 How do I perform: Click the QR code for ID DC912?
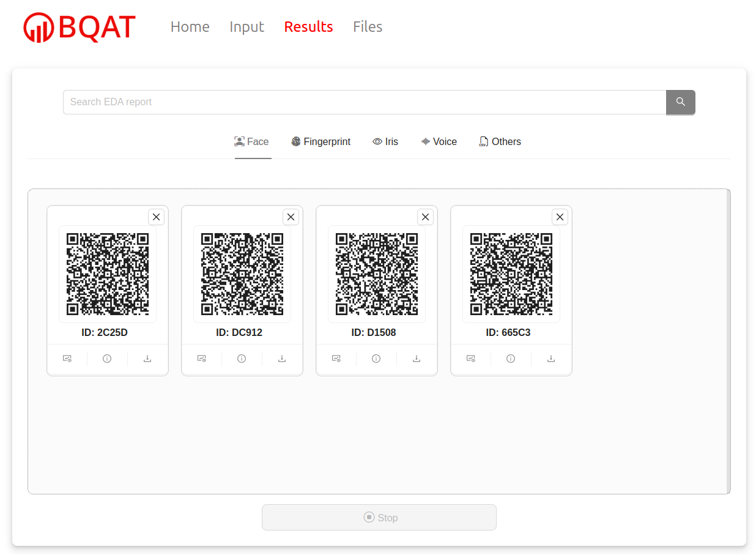click(x=242, y=274)
